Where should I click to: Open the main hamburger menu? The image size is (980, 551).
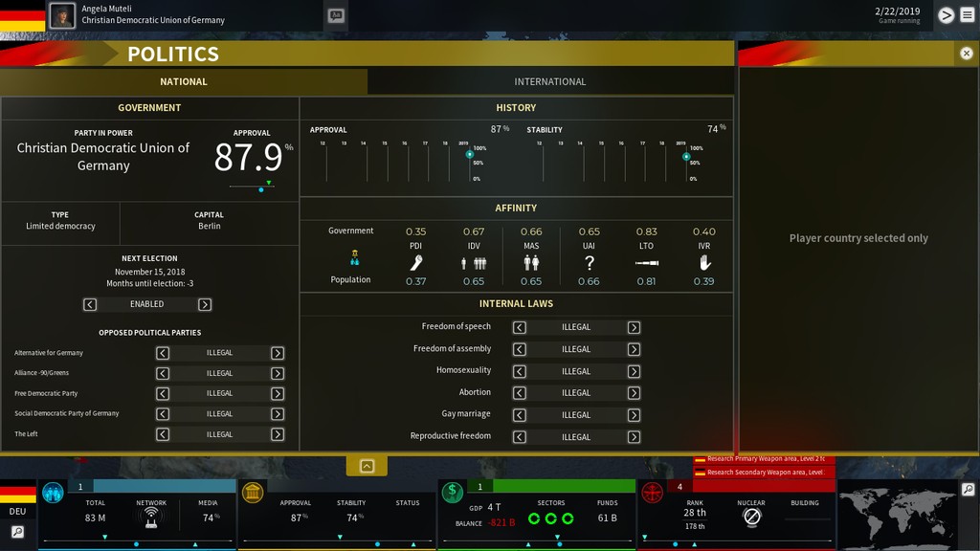click(967, 15)
